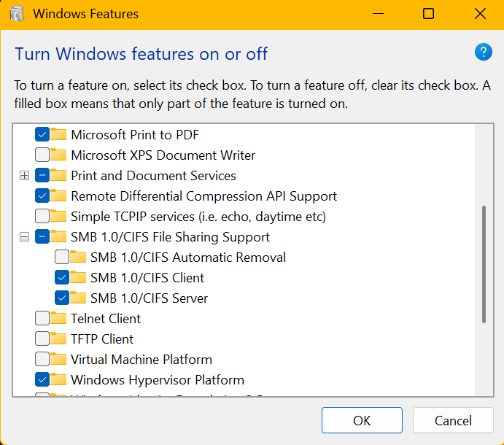Select Microsoft XPS Document Writer label
The image size is (504, 445).
(163, 155)
